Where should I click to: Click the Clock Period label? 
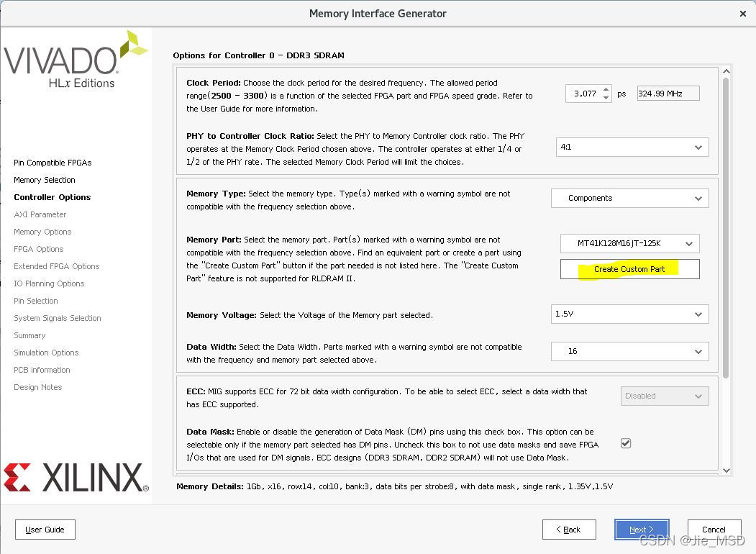(214, 83)
